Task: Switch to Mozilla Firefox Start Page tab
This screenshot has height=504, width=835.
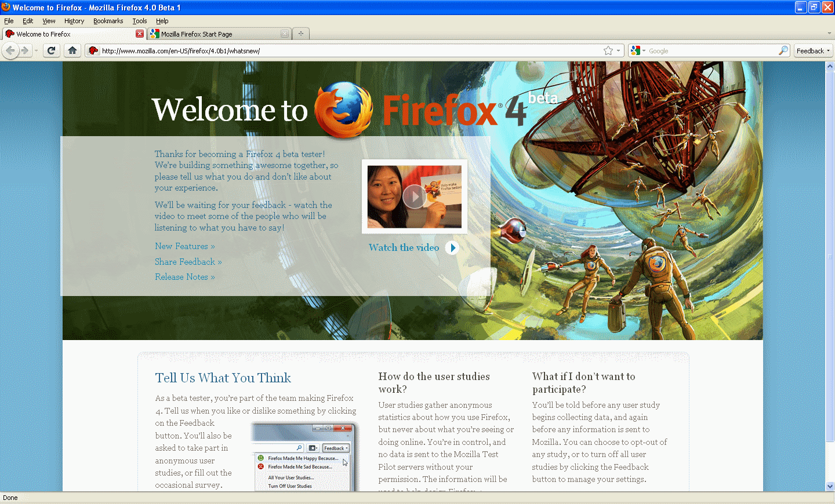Action: [x=215, y=34]
